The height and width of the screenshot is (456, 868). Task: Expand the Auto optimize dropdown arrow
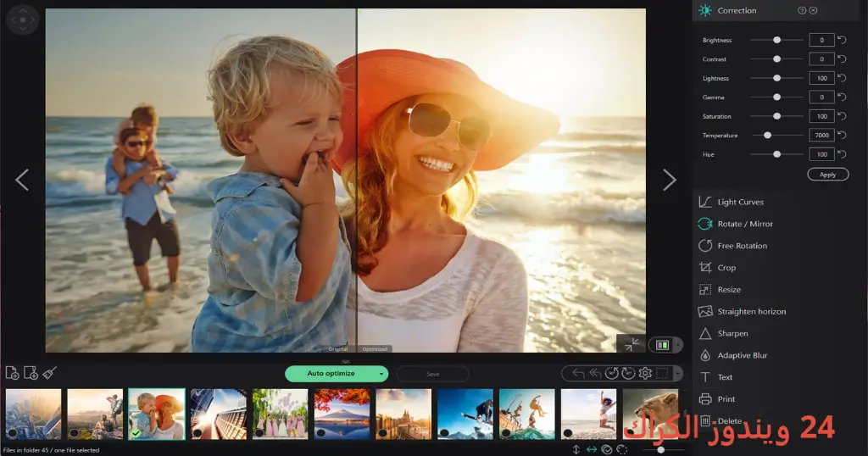tap(381, 374)
